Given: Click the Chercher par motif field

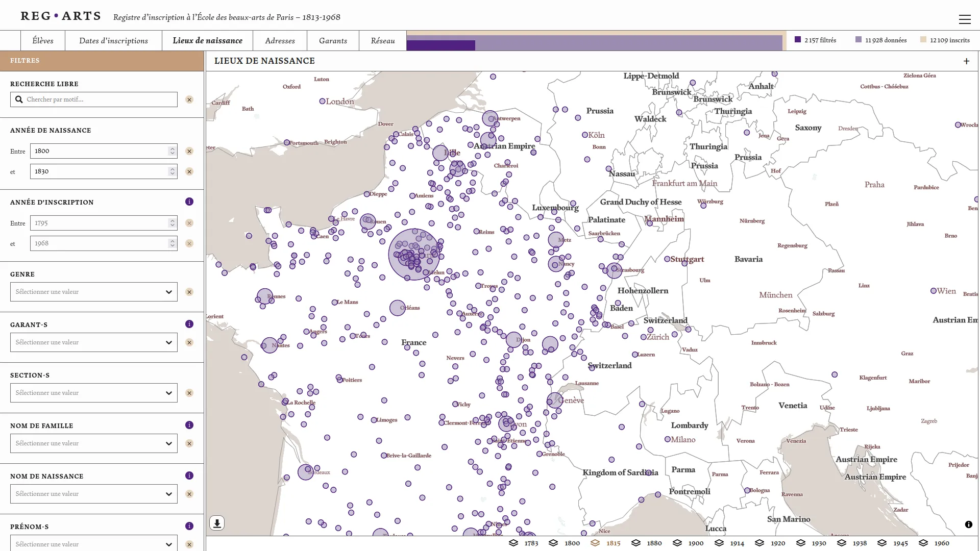Looking at the screenshot, I should click(100, 99).
